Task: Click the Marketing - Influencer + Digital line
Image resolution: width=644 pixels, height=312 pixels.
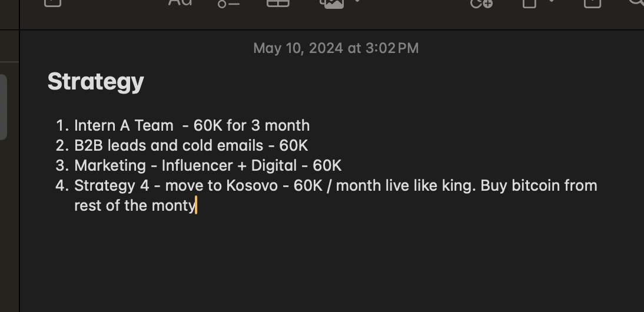Action: 207,165
